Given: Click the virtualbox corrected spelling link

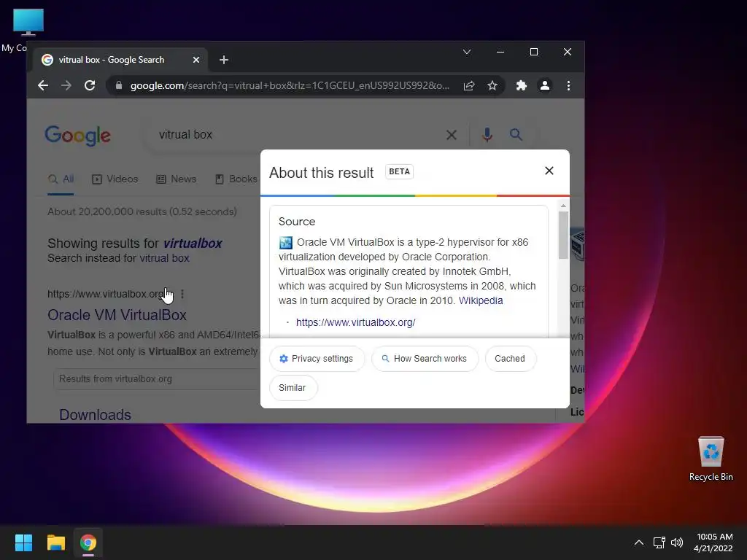Looking at the screenshot, I should pyautogui.click(x=193, y=244).
